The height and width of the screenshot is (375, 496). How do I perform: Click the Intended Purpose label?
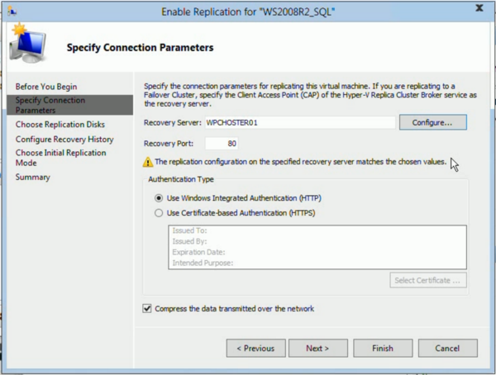tap(203, 263)
